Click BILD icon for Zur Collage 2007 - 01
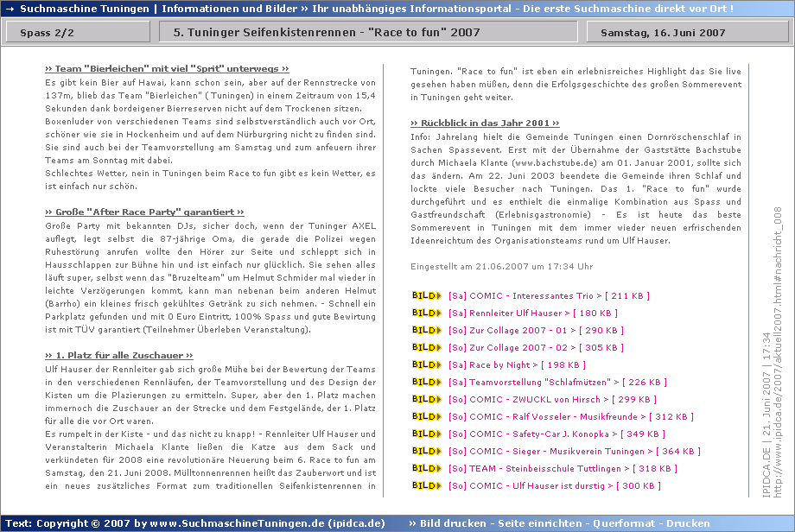Image resolution: width=795 pixels, height=532 pixels. pyautogui.click(x=426, y=330)
